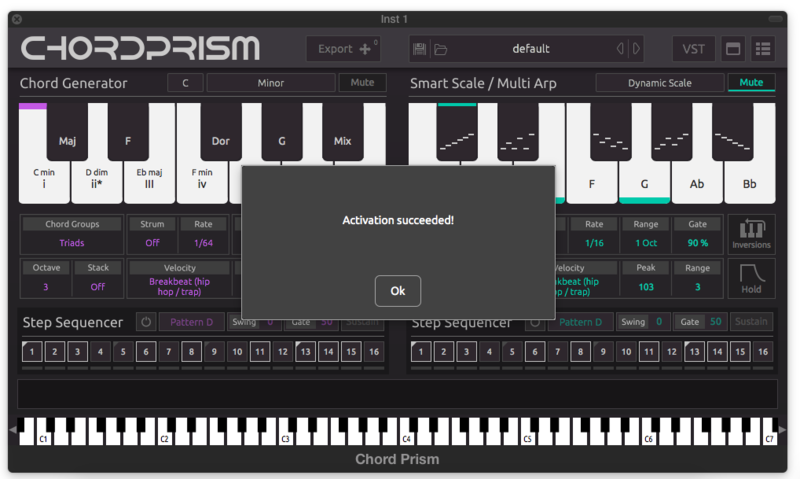Click the C1 key on bottom keyboard
The image size is (800, 479).
[x=43, y=438]
